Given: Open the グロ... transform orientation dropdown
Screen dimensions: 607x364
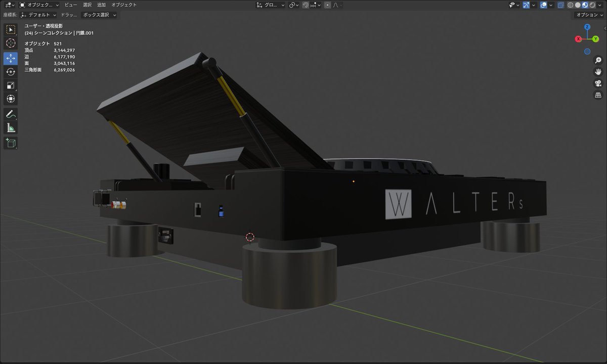Looking at the screenshot, I should point(270,5).
